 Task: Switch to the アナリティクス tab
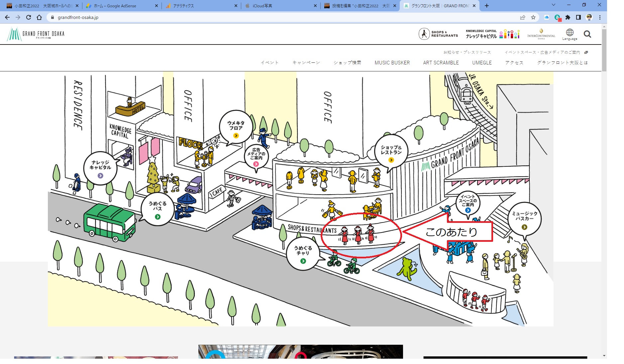(x=183, y=6)
